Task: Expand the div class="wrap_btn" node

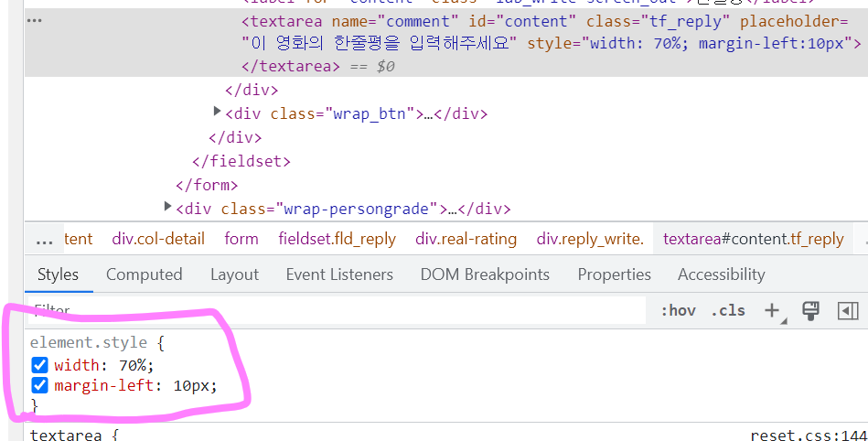Action: coord(218,112)
